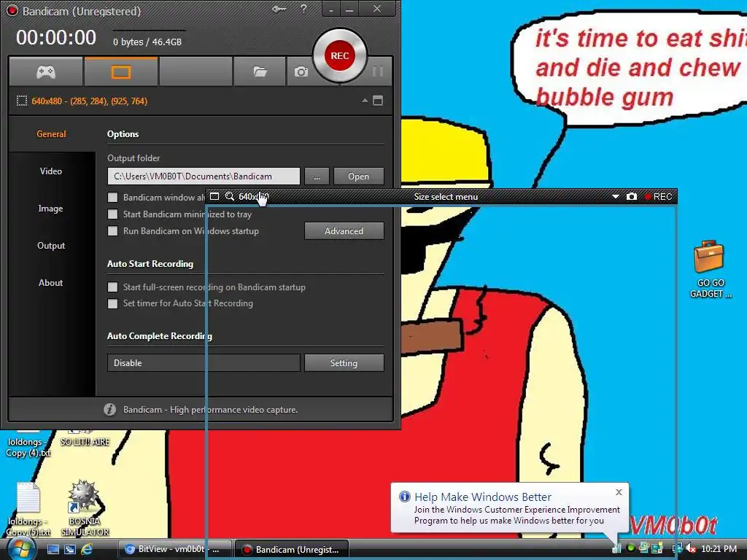Open the About tab
747x560 pixels.
tap(50, 282)
